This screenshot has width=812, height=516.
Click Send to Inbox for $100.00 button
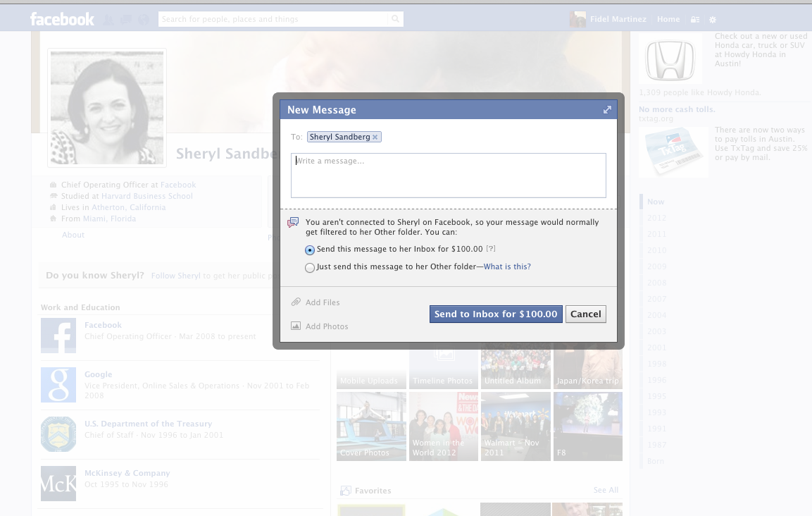(x=496, y=314)
